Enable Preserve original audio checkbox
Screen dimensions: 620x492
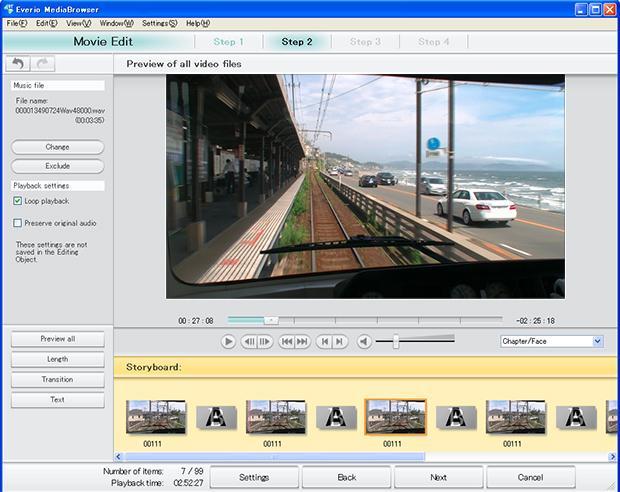18,223
